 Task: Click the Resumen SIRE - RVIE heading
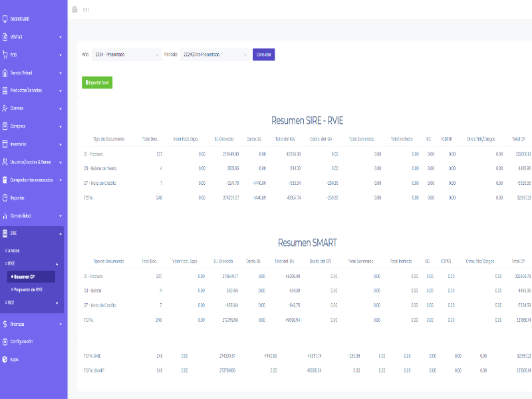(307, 120)
